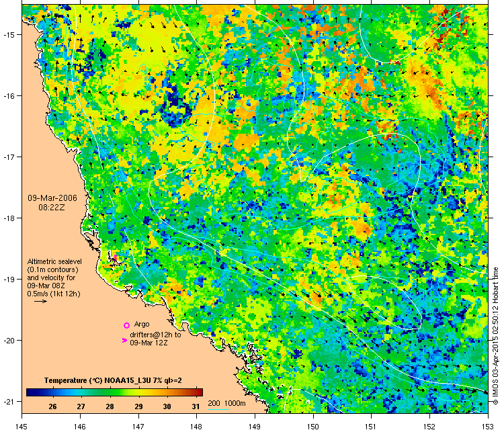Click the color bar label 31
The height and width of the screenshot is (430, 504).
tap(196, 407)
